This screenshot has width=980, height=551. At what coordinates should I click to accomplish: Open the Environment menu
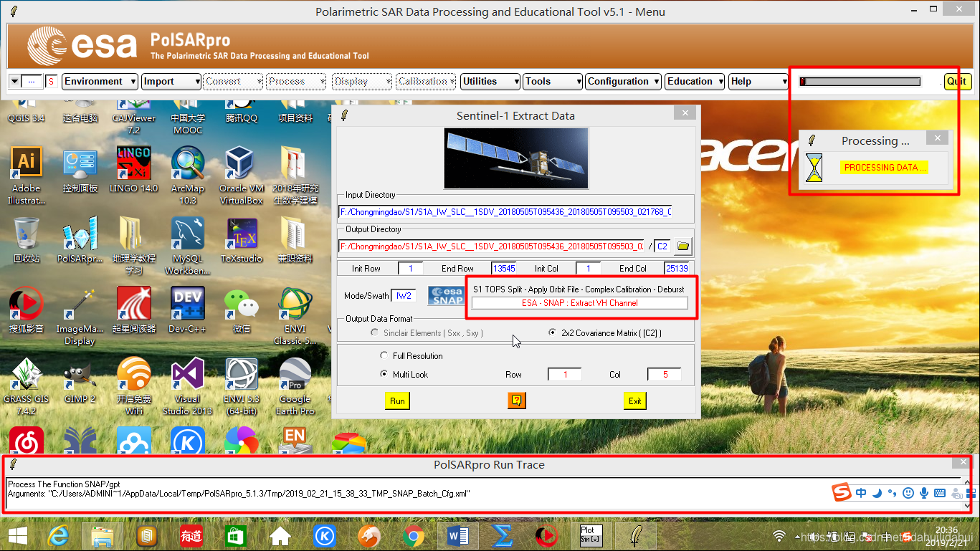pos(100,82)
